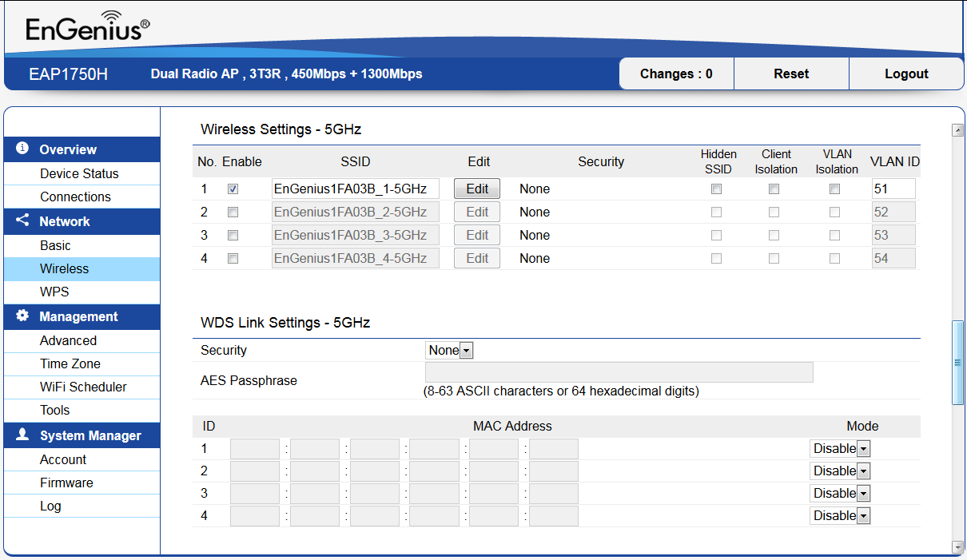Click the info icon beside Overview
967x560 pixels.
(x=22, y=149)
